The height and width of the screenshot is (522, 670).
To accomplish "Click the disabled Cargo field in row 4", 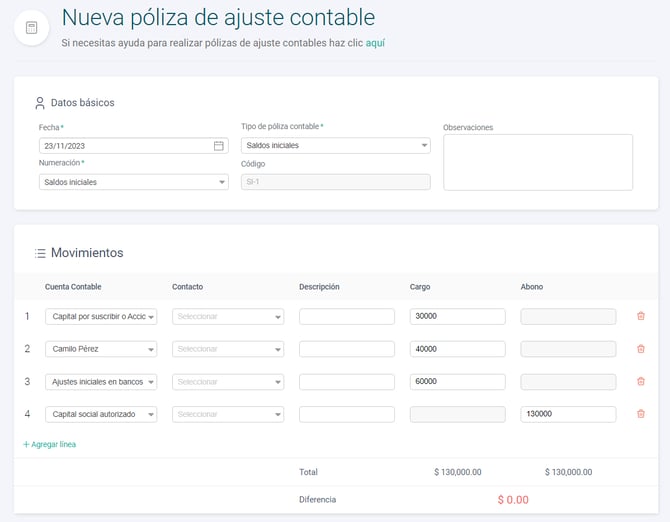I will click(458, 414).
